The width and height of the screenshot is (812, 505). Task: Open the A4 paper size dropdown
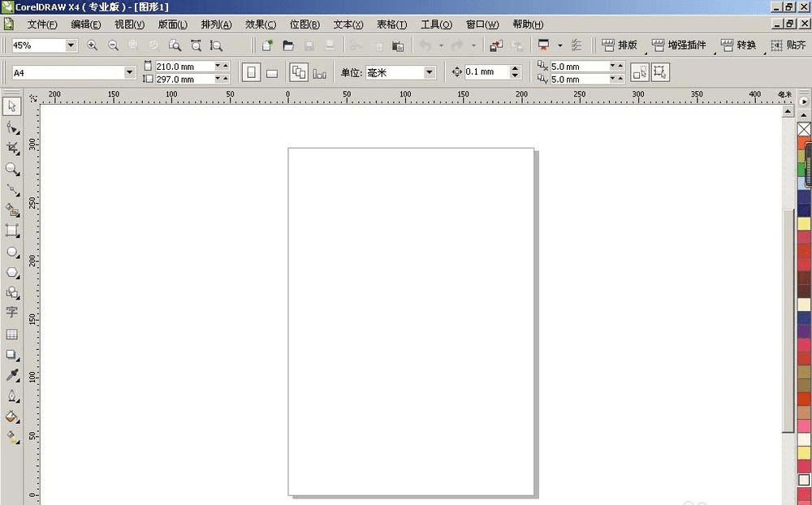point(130,73)
